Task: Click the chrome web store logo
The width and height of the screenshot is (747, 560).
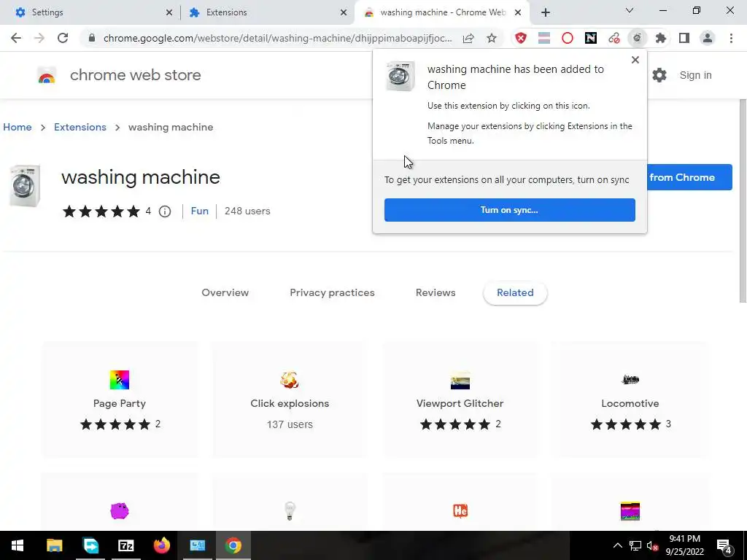Action: pyautogui.click(x=47, y=75)
